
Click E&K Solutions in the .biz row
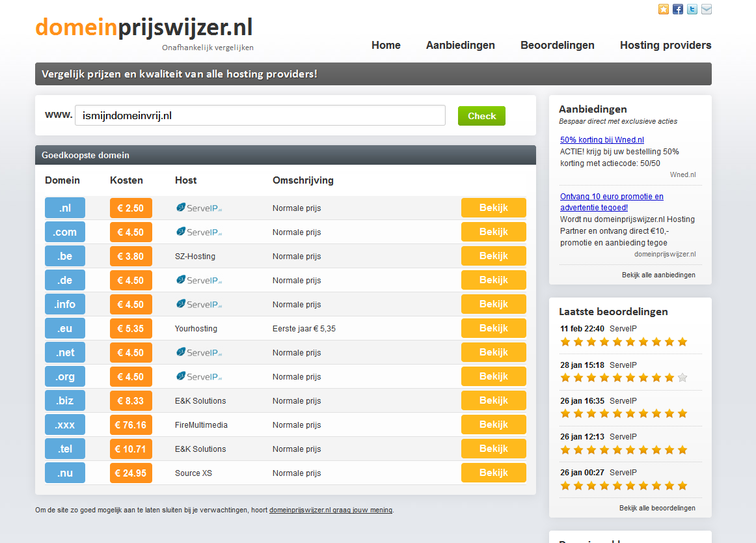[x=200, y=401]
